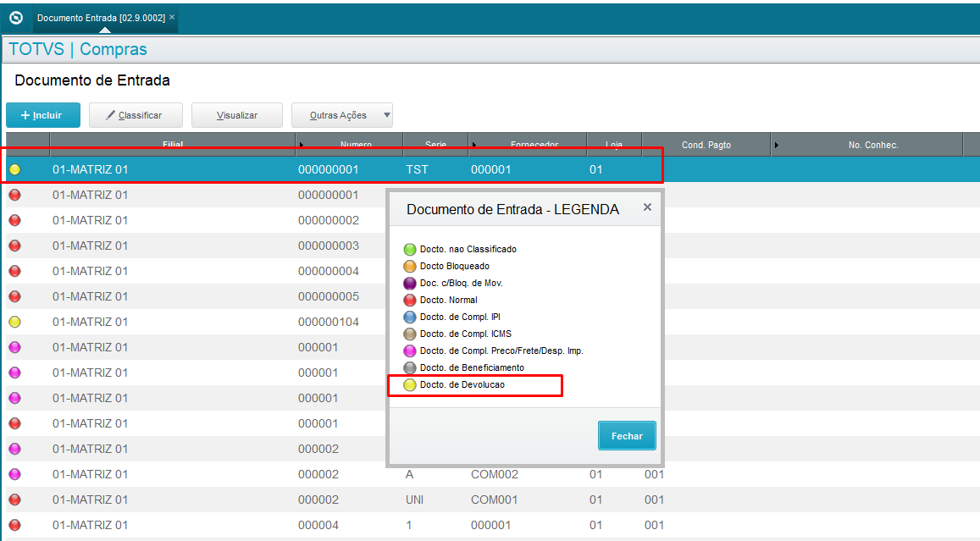Click the magenta Compl. Preco/Frete/Desp. Imp. legend icon

409,351
